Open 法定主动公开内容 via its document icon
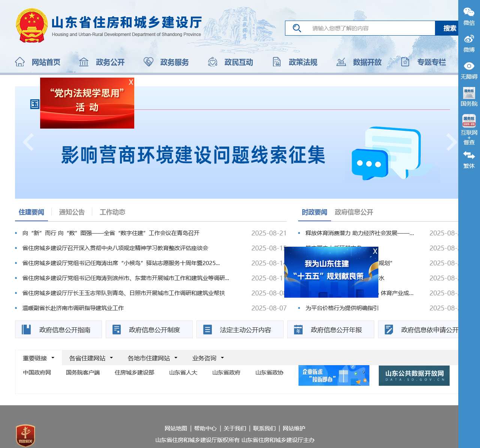Screen dimensions: 480x448 tap(207, 329)
